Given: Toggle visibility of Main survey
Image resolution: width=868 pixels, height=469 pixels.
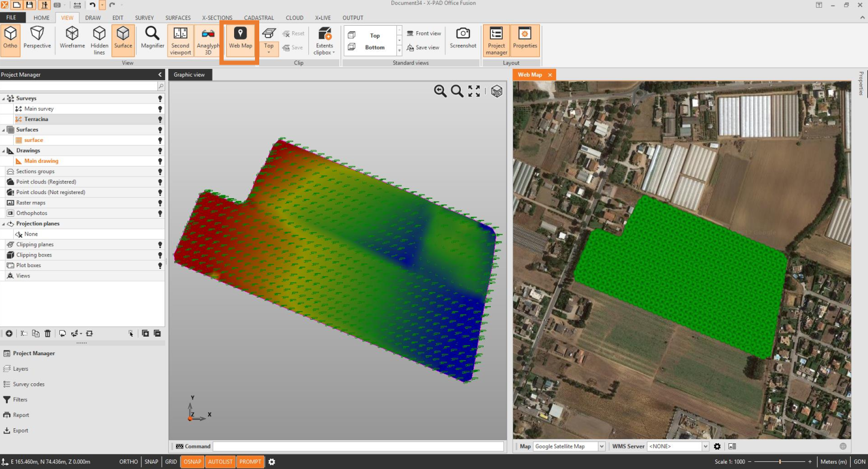Looking at the screenshot, I should click(x=160, y=109).
